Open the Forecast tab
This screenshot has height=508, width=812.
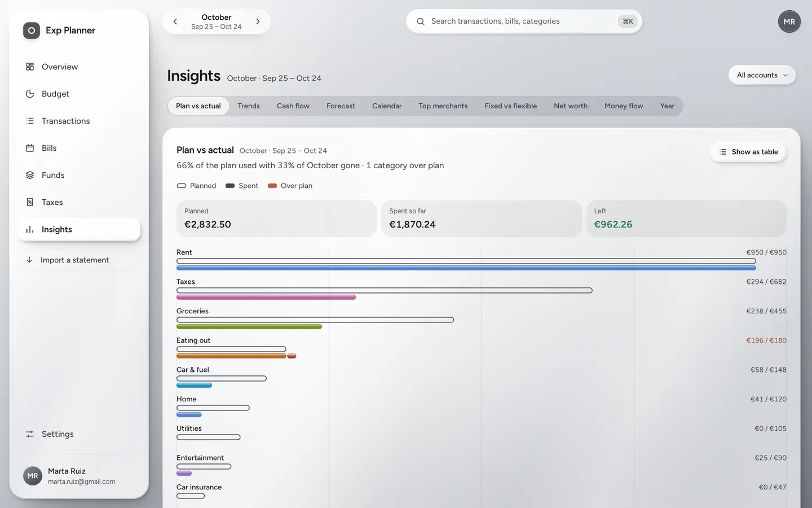(x=341, y=106)
